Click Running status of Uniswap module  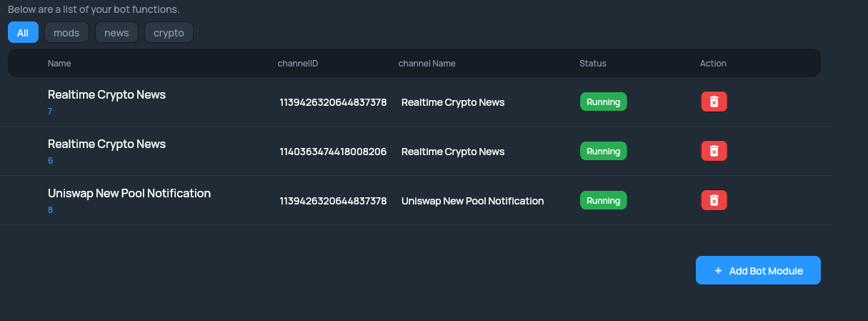point(603,201)
